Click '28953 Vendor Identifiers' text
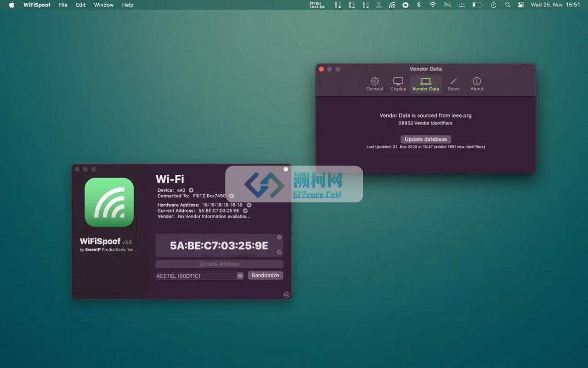 (425, 123)
